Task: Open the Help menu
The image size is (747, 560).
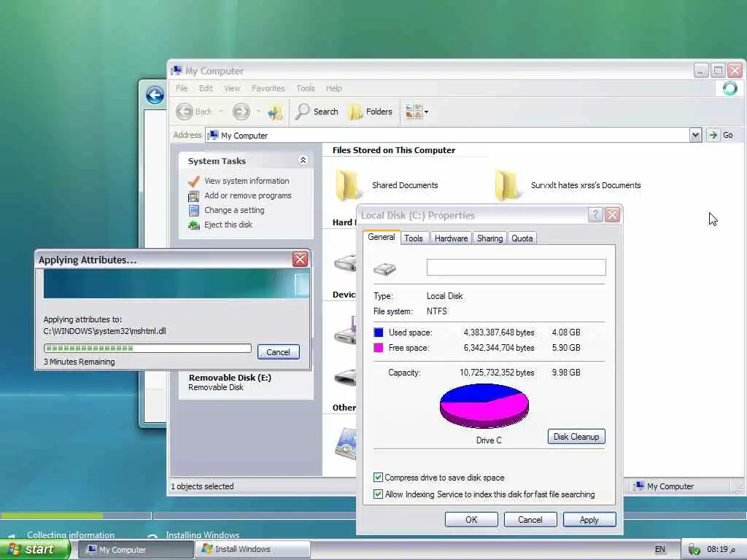Action: pyautogui.click(x=333, y=88)
